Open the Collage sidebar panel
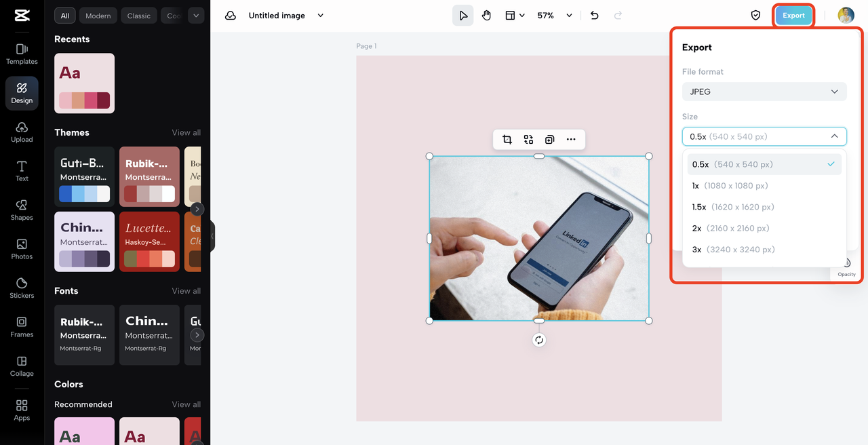This screenshot has height=445, width=868. click(22, 366)
